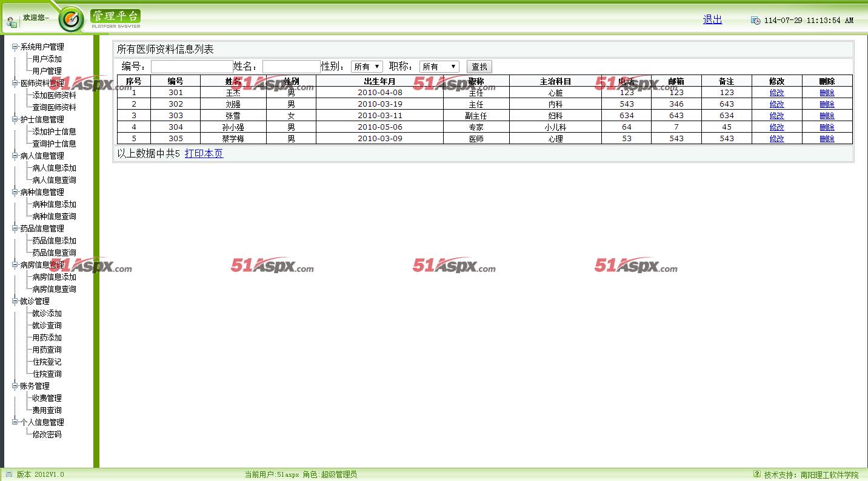Open 病人信息查询 menu entry
The image size is (868, 481).
point(54,180)
